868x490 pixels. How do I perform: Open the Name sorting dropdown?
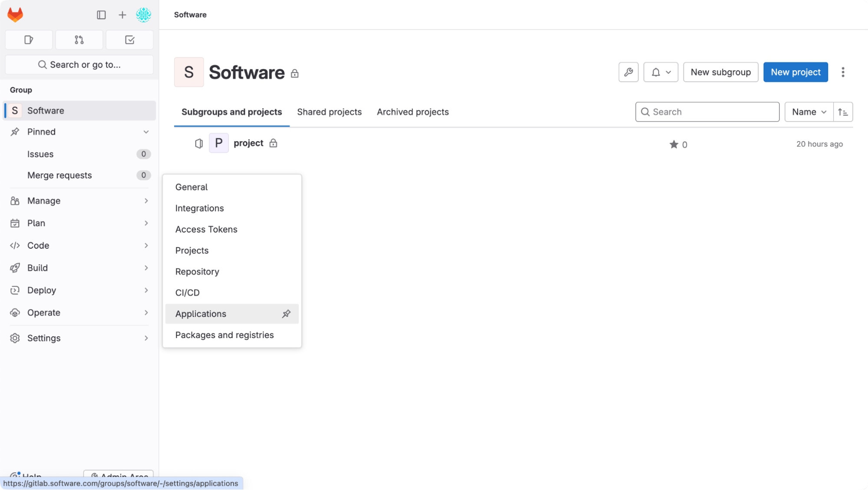pyautogui.click(x=808, y=112)
